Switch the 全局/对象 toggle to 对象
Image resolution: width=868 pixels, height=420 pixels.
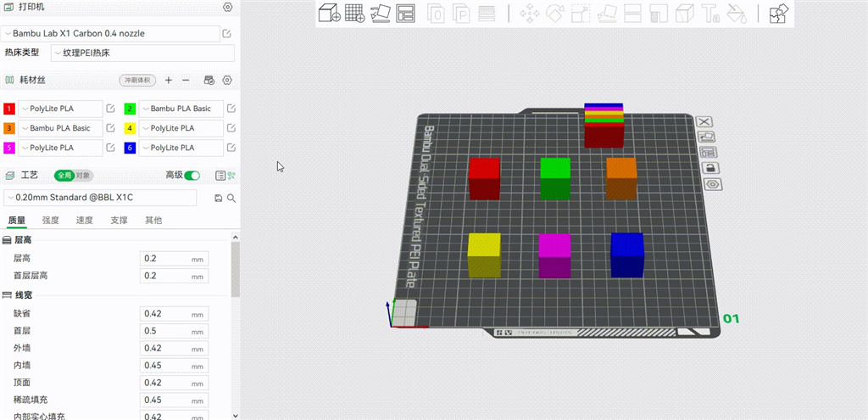pyautogui.click(x=83, y=175)
